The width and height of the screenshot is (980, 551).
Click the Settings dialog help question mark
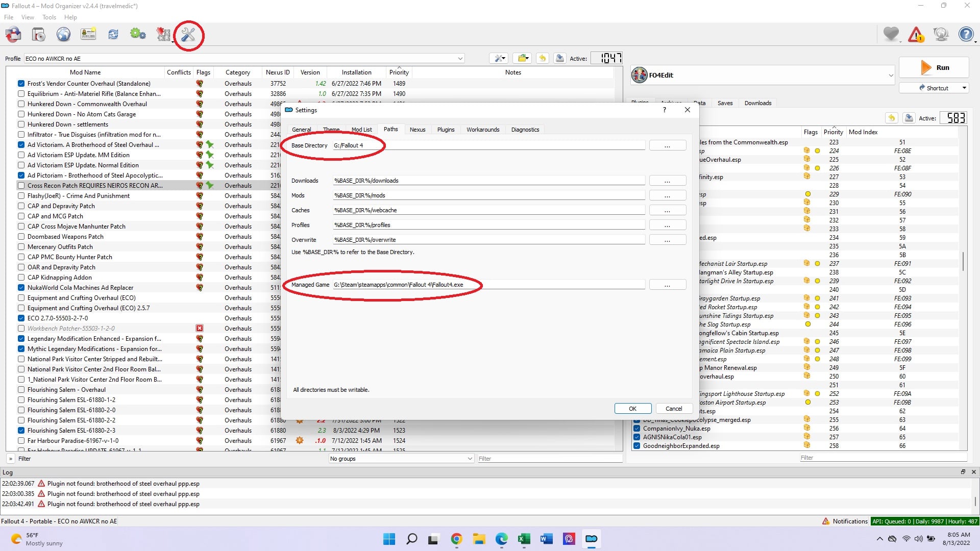pyautogui.click(x=664, y=110)
